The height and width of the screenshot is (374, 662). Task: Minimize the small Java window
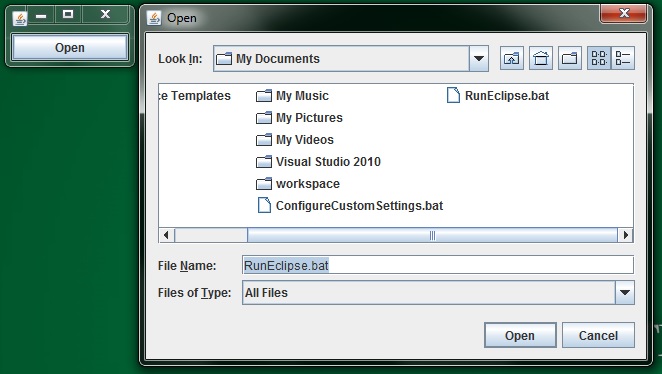(41, 15)
